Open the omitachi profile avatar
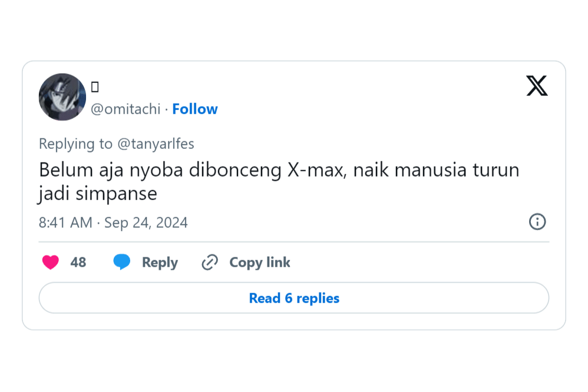The image size is (588, 392). (62, 97)
